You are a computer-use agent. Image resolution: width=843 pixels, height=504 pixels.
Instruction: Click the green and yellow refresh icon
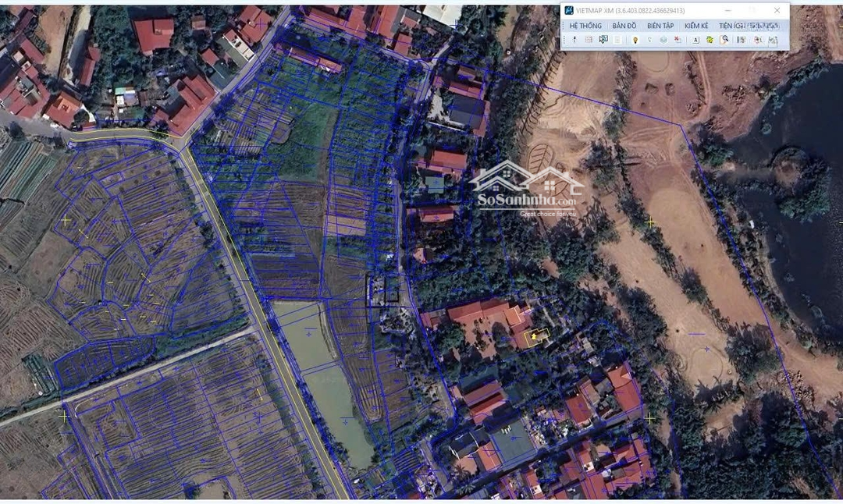pos(710,40)
